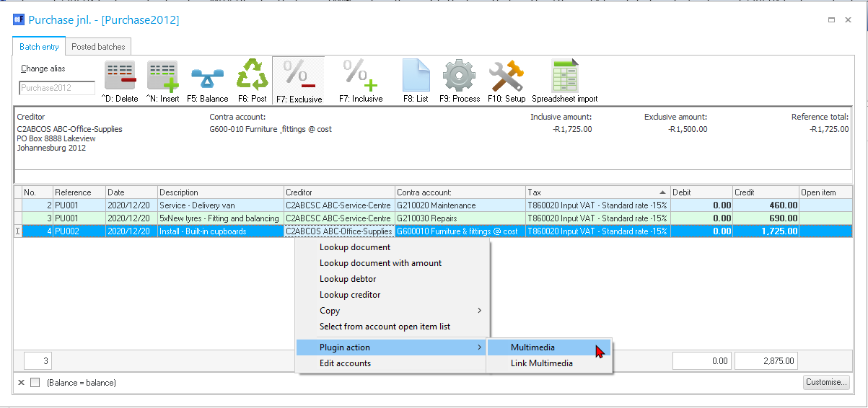Sort by the Tax column header

(597, 192)
